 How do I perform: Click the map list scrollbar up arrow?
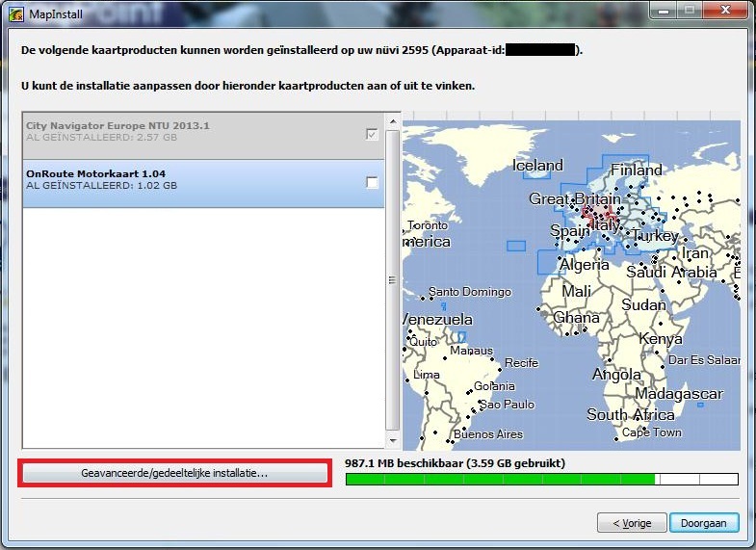click(393, 121)
